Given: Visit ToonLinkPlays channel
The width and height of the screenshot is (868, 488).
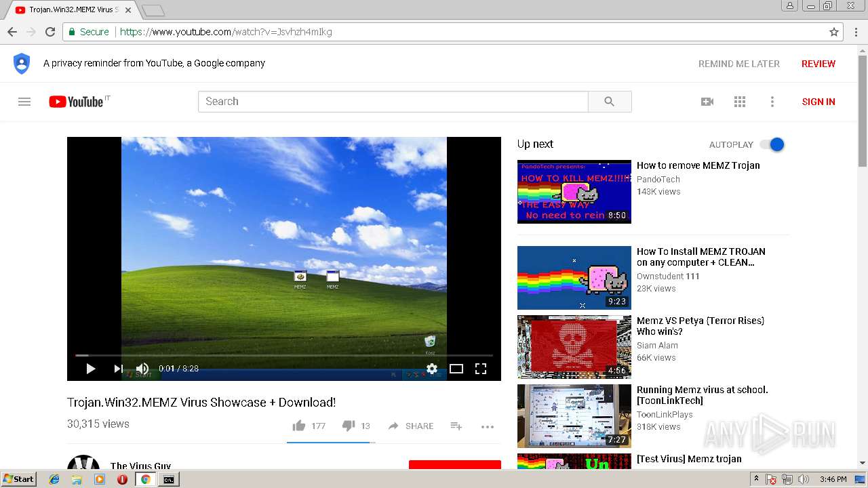Looking at the screenshot, I should tap(665, 415).
